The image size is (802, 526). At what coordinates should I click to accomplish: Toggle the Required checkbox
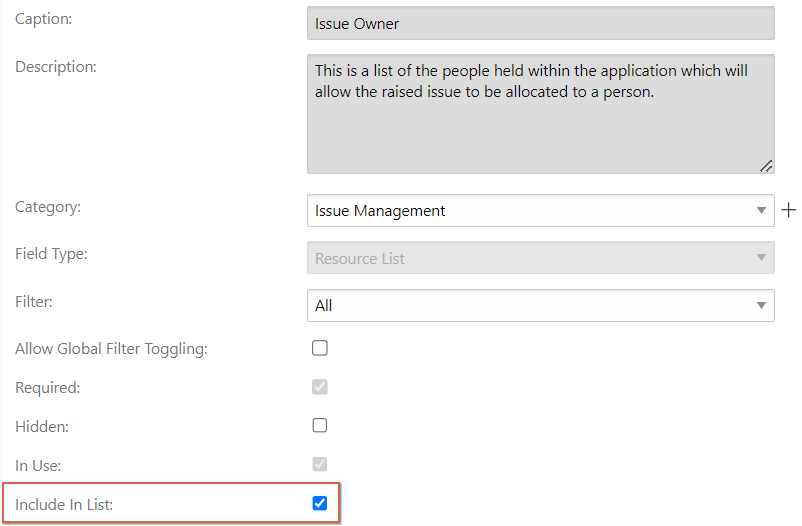320,387
